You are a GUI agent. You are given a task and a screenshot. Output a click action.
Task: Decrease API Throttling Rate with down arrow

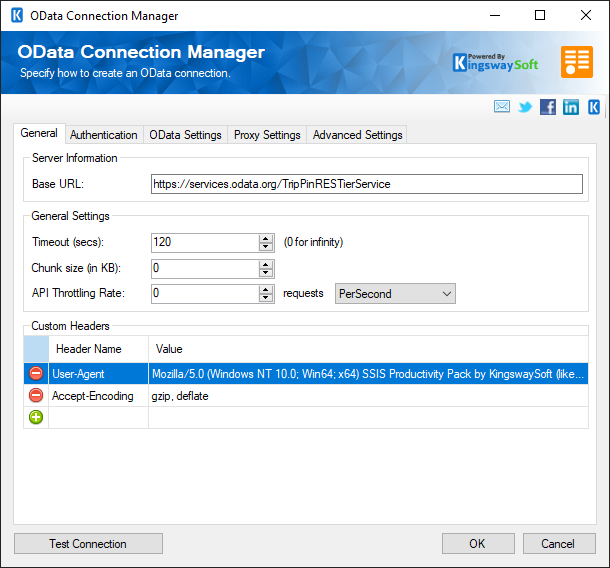click(266, 298)
